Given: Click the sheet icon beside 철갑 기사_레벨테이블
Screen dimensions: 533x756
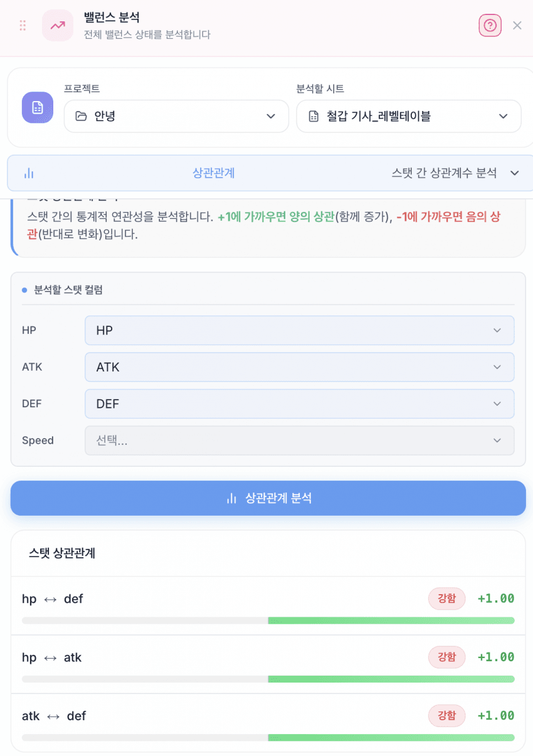Looking at the screenshot, I should (x=314, y=116).
